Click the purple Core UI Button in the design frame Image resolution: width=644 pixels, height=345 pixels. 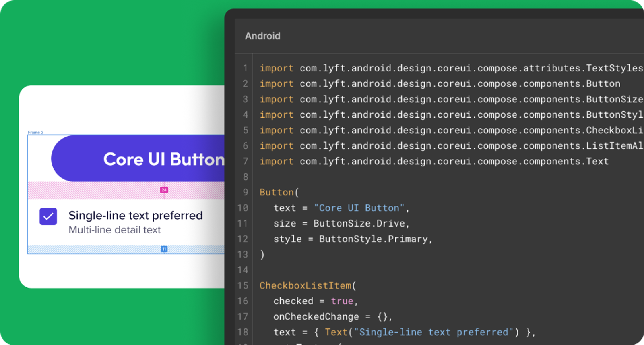(138, 158)
